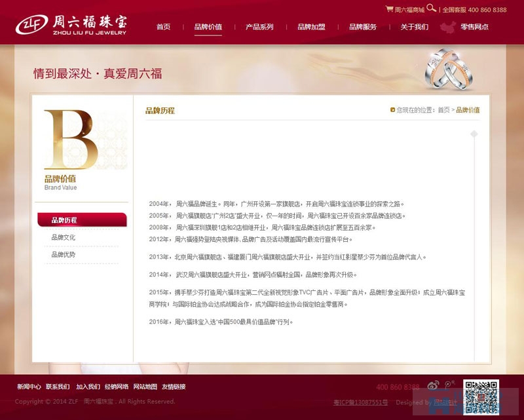Click the 全国客服 400 860 8388 text
524x420 pixels.
(x=474, y=10)
